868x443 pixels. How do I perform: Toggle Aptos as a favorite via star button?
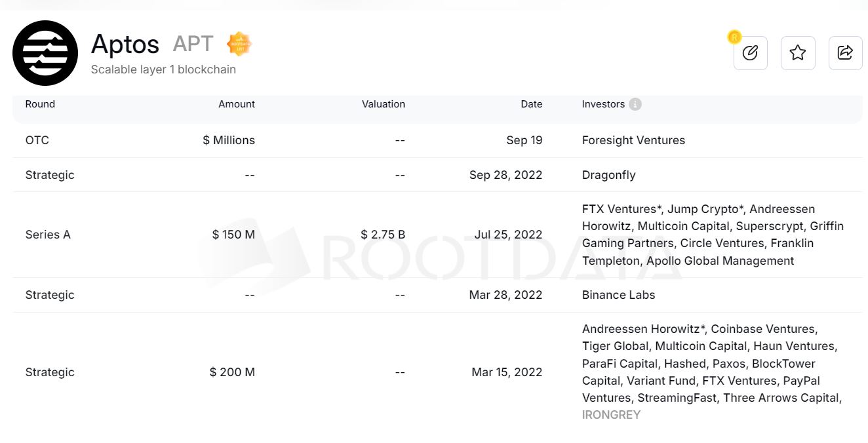click(x=797, y=53)
